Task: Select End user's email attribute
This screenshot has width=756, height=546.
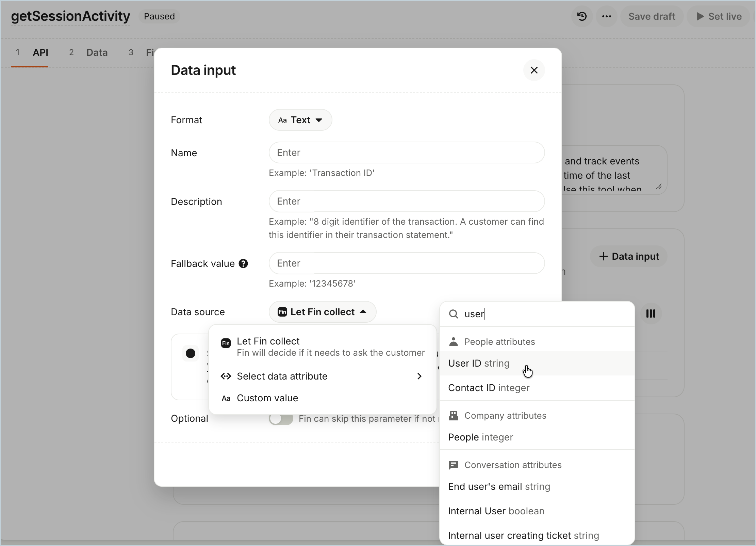Action: 537,486
